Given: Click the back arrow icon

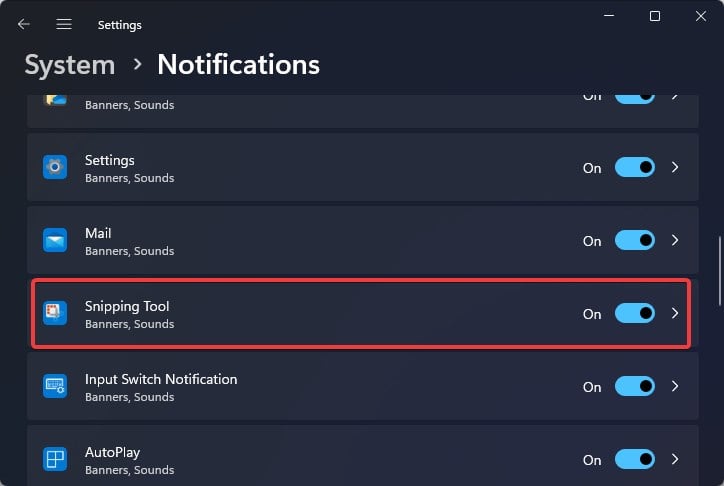Looking at the screenshot, I should (24, 24).
